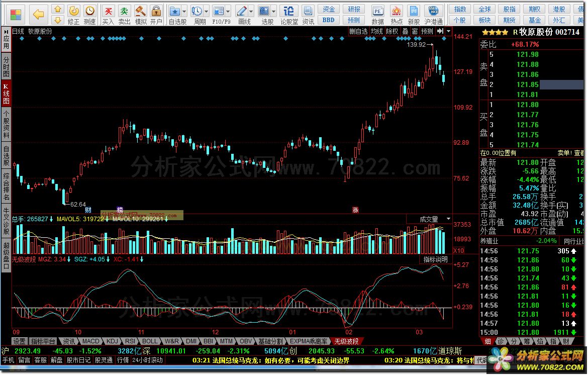Open the 修正 data correction tool
588x375 pixels.
73,15
